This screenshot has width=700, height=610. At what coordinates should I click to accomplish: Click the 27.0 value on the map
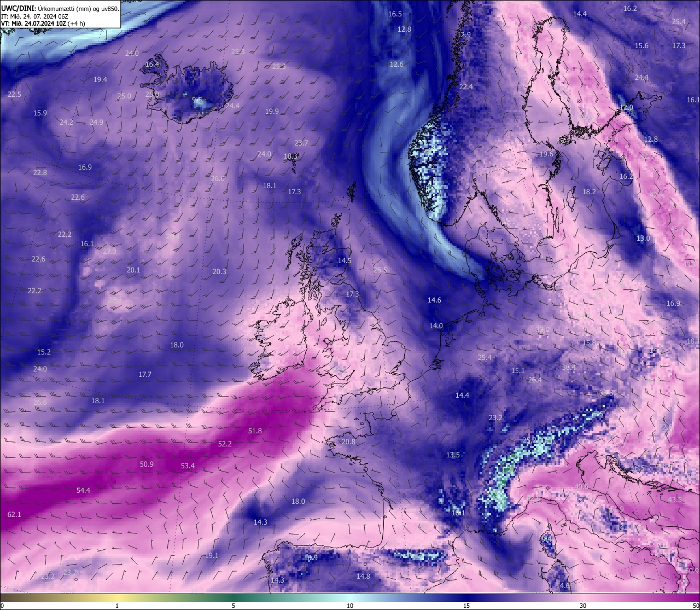109,252
